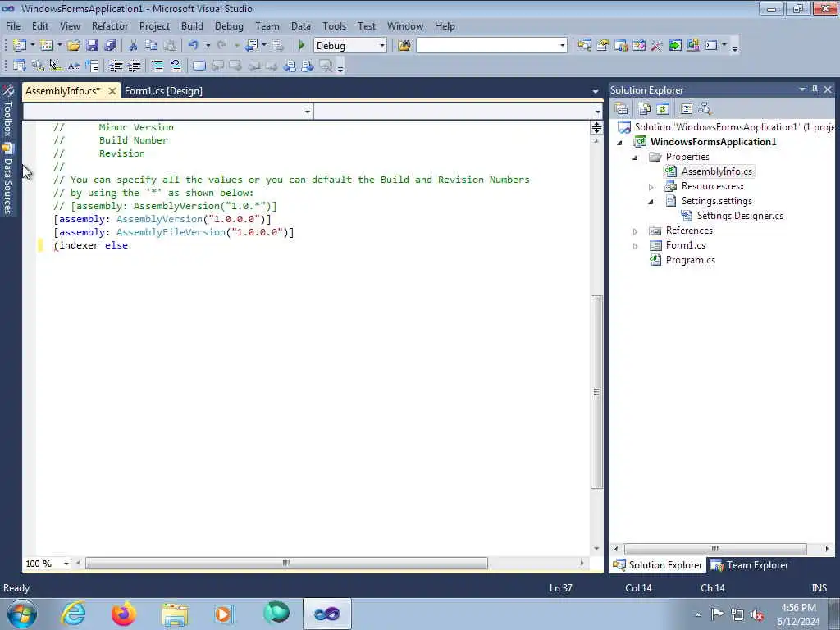Decrease line indent in text editor toolbar

coord(116,66)
